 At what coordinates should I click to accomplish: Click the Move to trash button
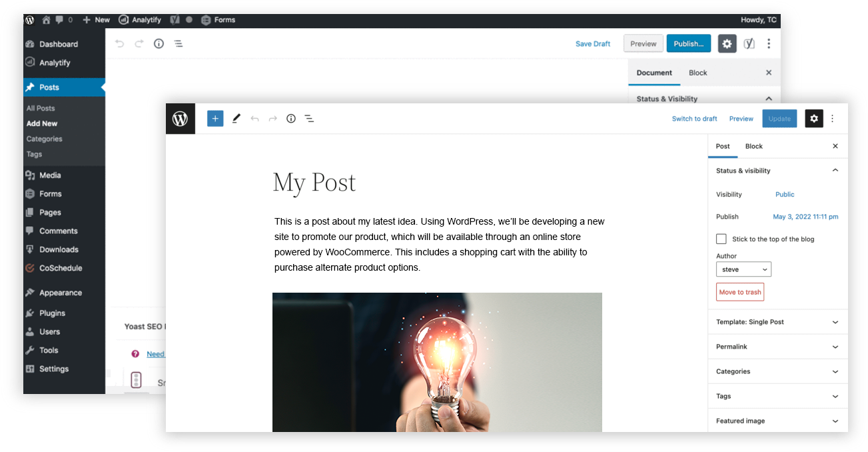click(739, 291)
